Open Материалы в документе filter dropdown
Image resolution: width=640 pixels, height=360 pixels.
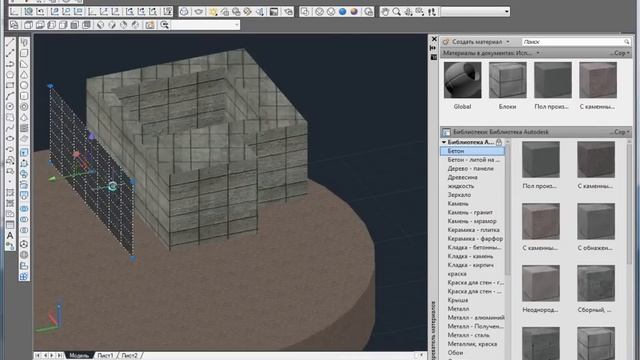click(x=538, y=53)
